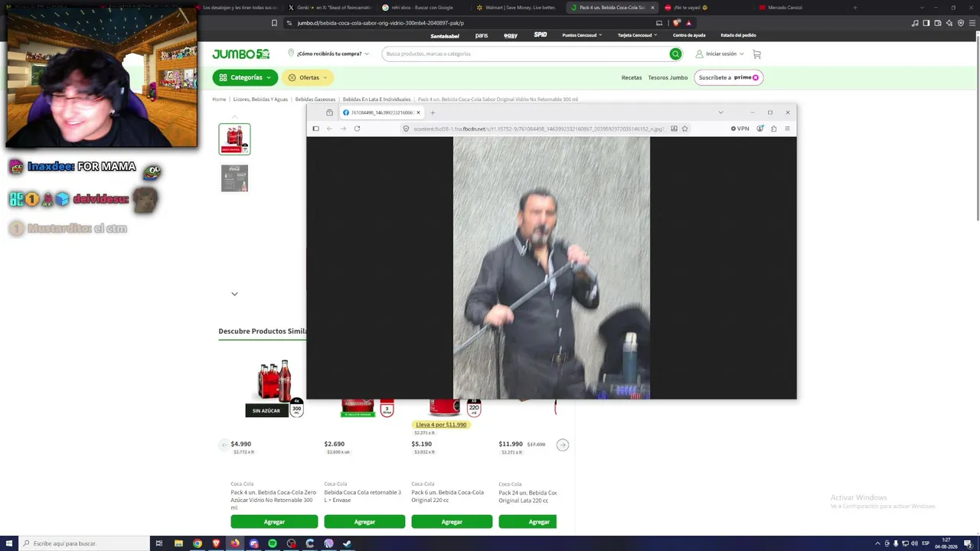
Task: Switch to the 'Buscar con Google' tab
Action: 423,8
